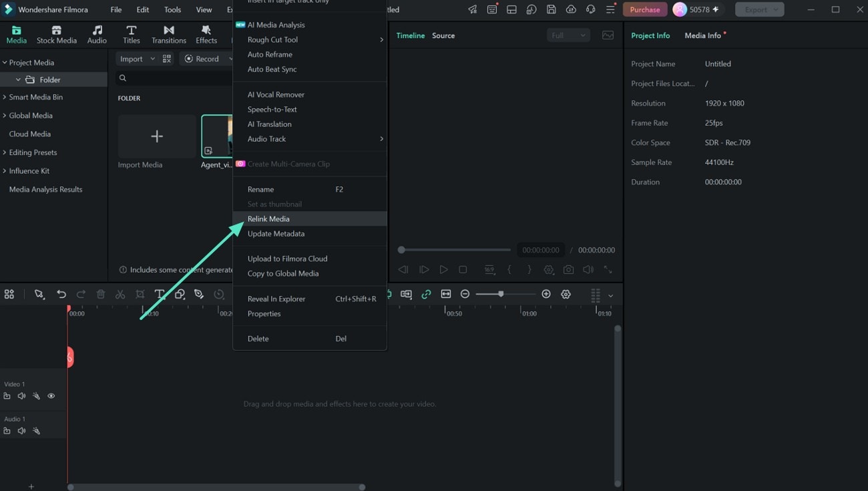Open project history clock icon in title bar

pyautogui.click(x=531, y=9)
